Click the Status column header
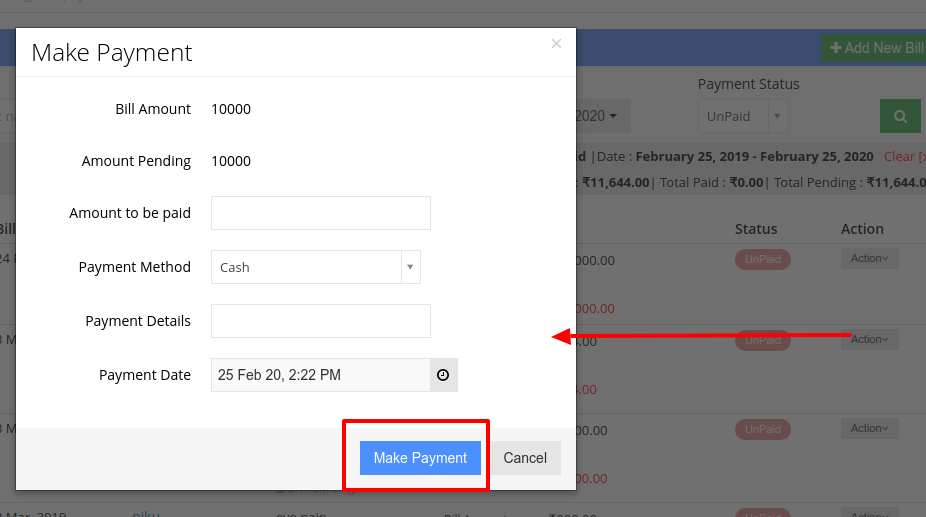The image size is (926, 517). [756, 229]
